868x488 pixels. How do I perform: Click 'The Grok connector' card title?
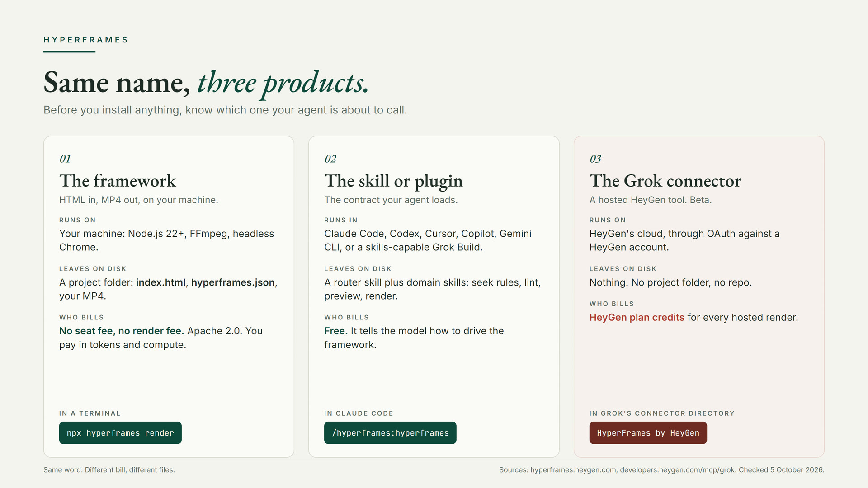pyautogui.click(x=665, y=181)
